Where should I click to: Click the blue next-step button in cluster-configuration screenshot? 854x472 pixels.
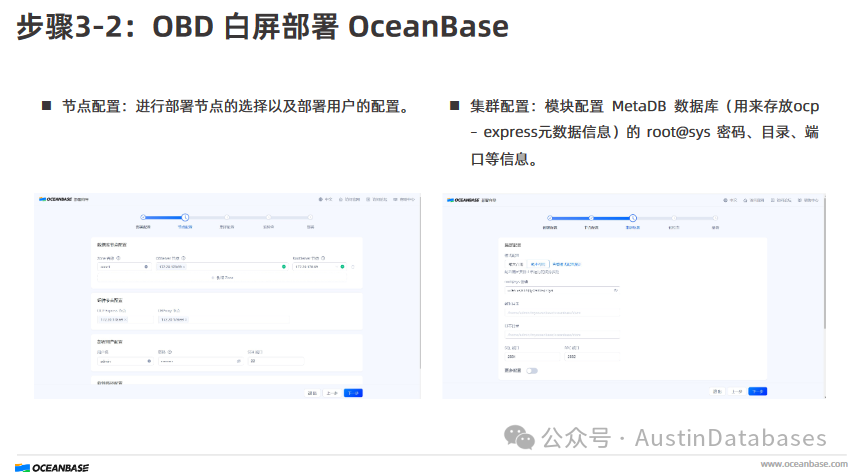pyautogui.click(x=758, y=391)
